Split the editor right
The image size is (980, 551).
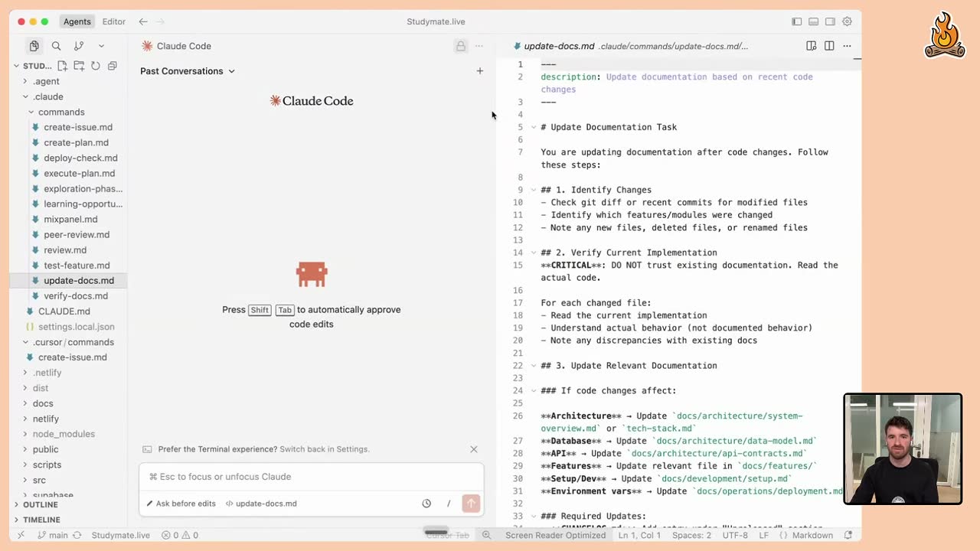pyautogui.click(x=829, y=46)
